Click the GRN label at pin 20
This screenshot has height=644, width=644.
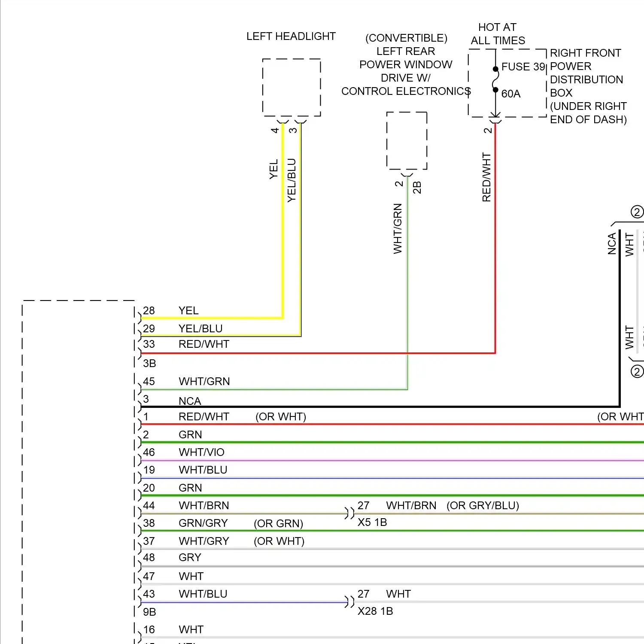190,488
